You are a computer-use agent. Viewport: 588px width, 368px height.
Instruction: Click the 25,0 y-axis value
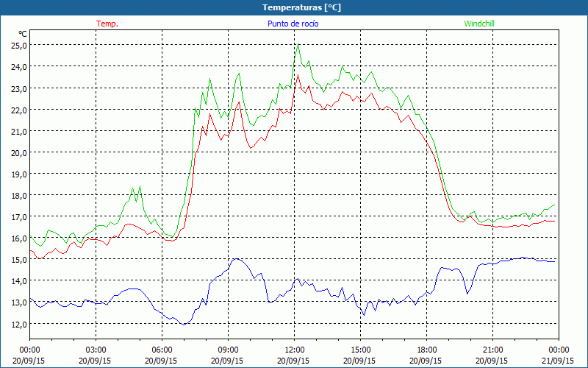[19, 45]
